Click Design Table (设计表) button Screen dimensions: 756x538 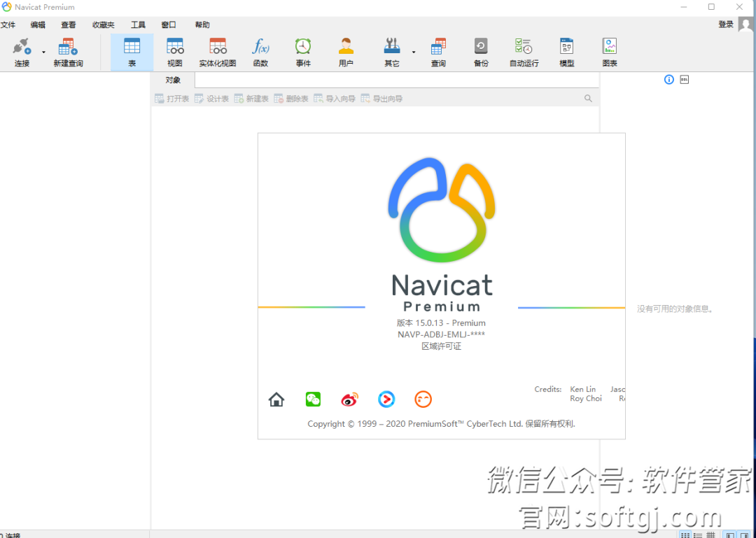coord(211,99)
